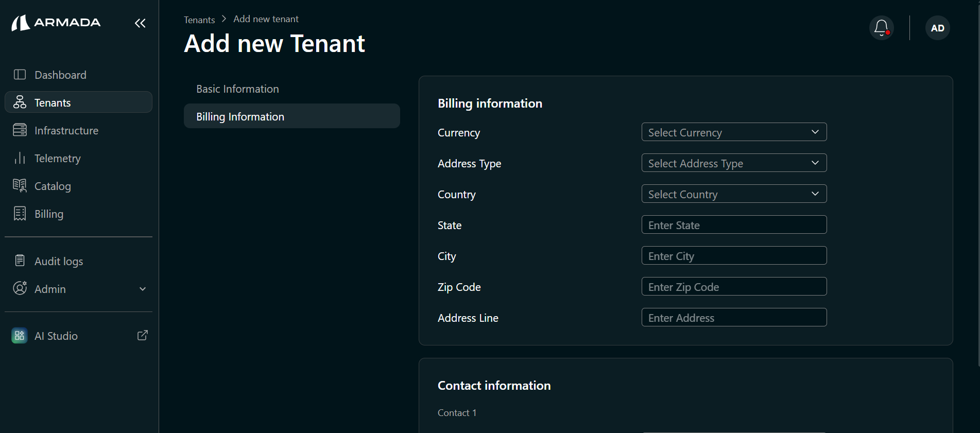Click the Currency label
980x433 pixels.
458,133
